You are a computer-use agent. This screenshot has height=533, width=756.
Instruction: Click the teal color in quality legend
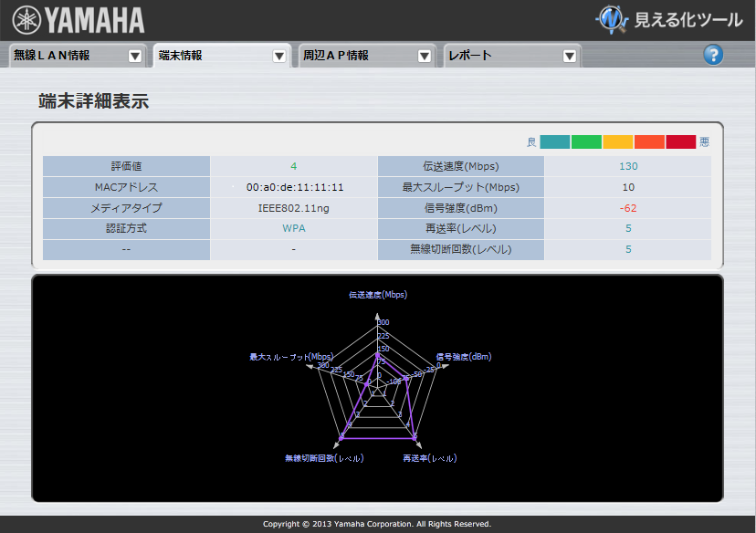coord(555,142)
